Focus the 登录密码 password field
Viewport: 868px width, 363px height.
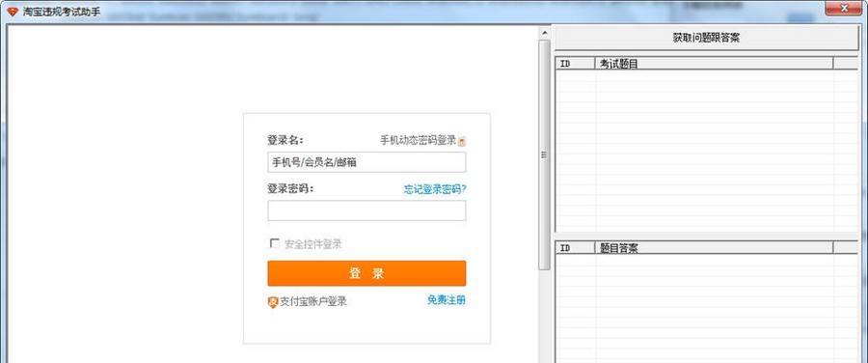click(366, 210)
